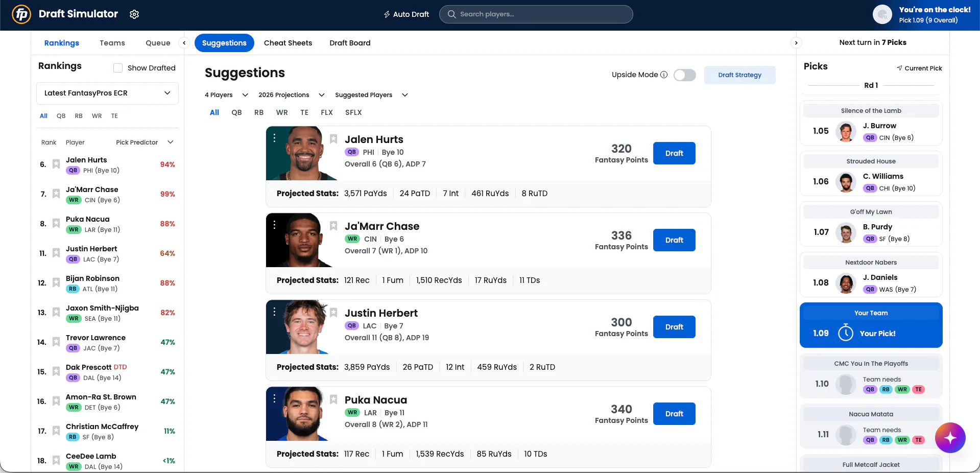
Task: Switch to the Cheat Sheets tab
Action: pyautogui.click(x=288, y=43)
